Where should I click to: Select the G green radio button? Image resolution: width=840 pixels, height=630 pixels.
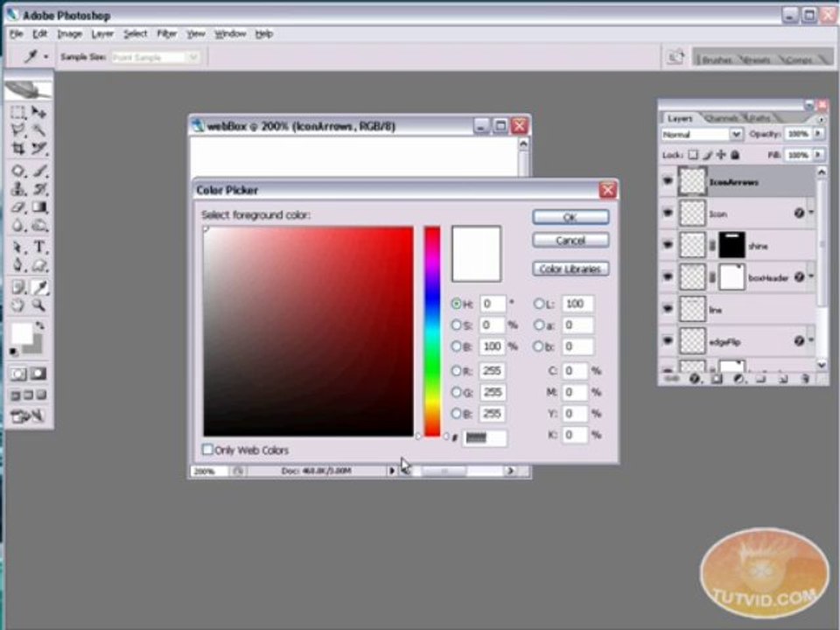coord(456,392)
